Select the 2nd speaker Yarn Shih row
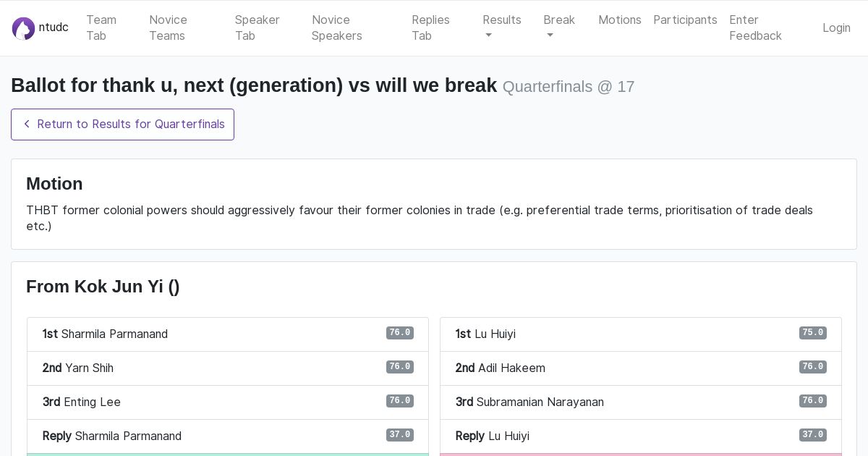Image resolution: width=868 pixels, height=456 pixels. (227, 368)
